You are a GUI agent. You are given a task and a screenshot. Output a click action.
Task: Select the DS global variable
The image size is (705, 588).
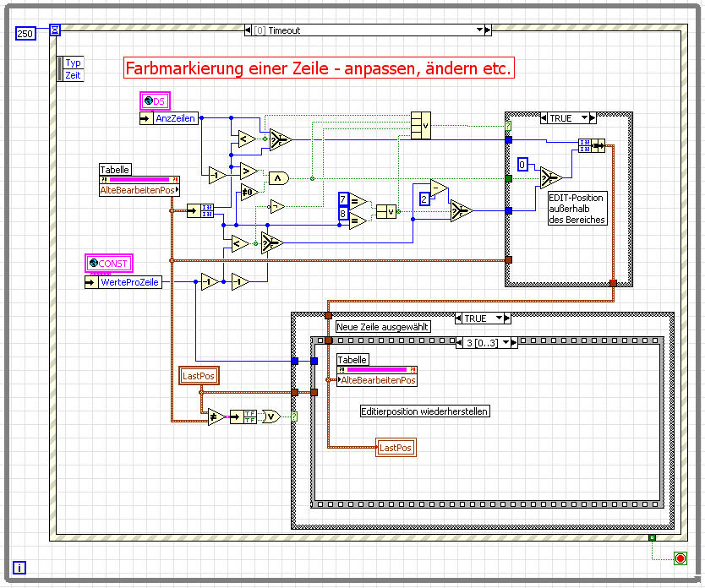tap(156, 101)
